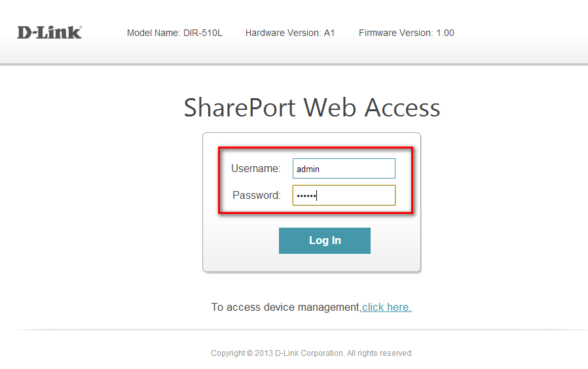Viewport: 588px width, 369px height.
Task: Click the registered trademark symbol beside D-Link logo
Action: tap(80, 27)
